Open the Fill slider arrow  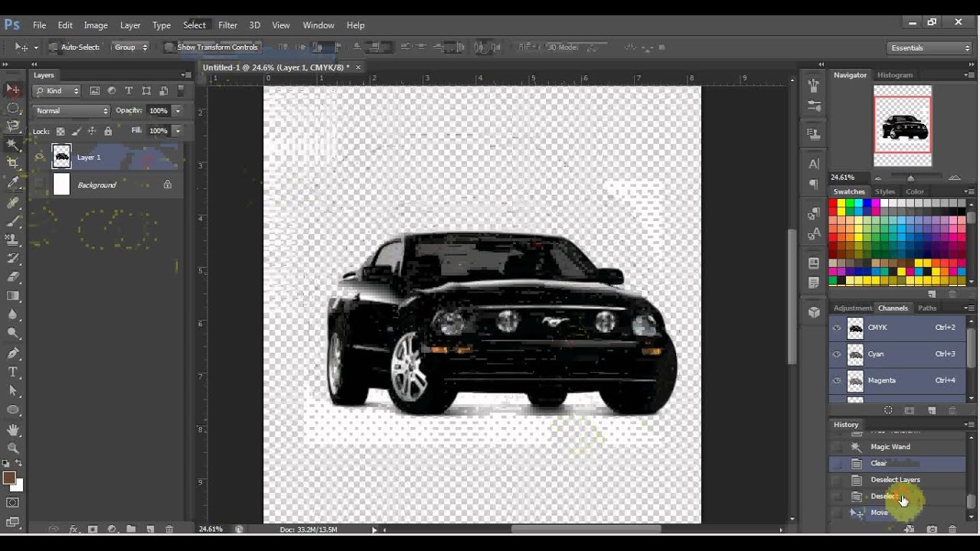(178, 131)
